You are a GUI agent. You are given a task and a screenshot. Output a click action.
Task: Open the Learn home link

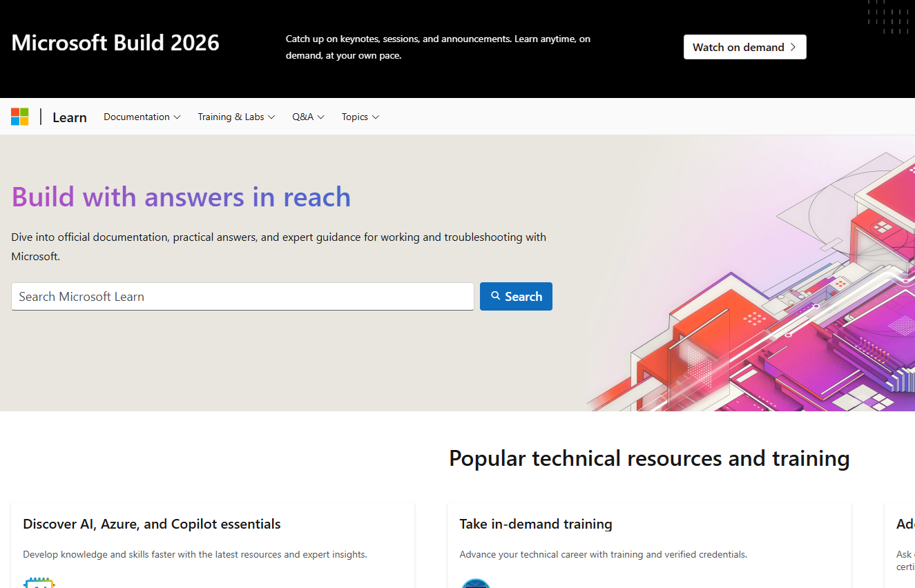[70, 117]
